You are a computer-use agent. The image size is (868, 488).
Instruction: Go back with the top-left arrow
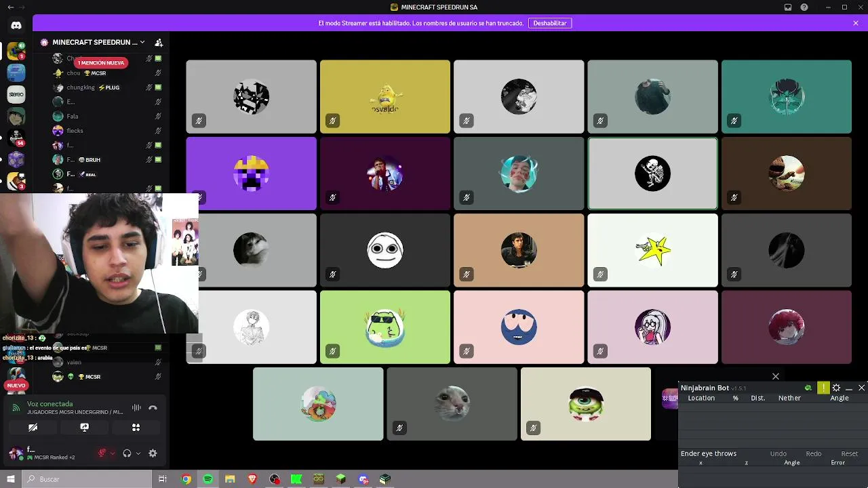10,7
